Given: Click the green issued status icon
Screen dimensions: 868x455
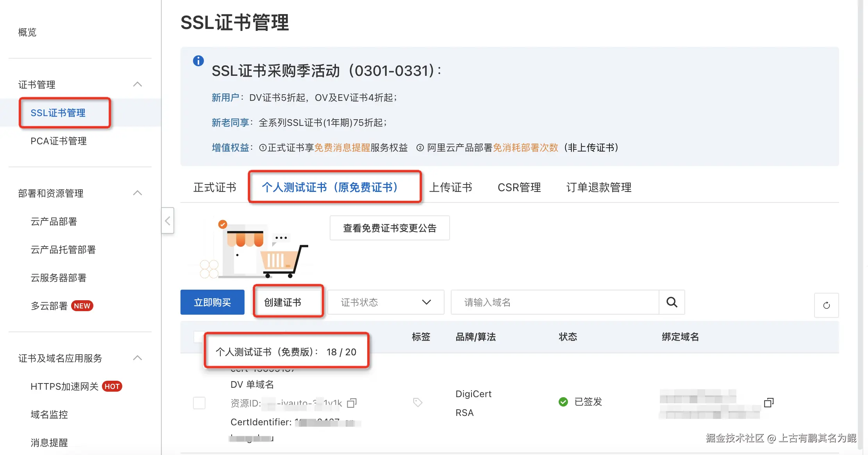Looking at the screenshot, I should [563, 402].
